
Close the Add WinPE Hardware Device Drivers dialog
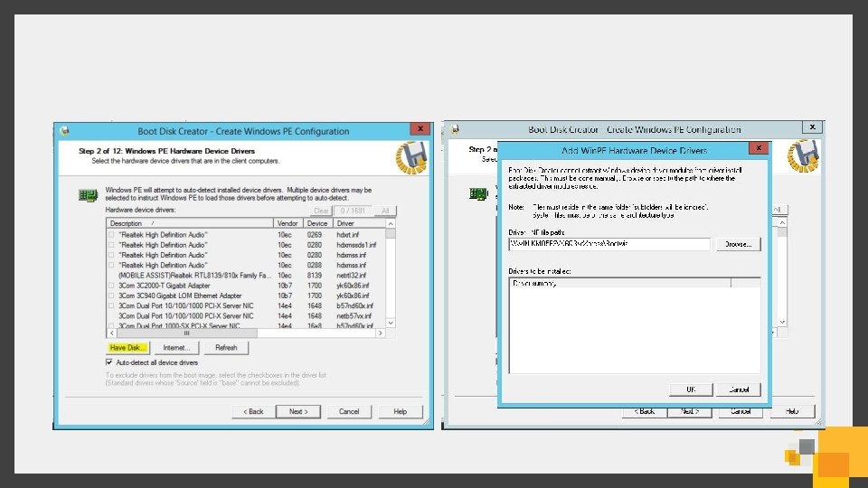pyautogui.click(x=759, y=147)
